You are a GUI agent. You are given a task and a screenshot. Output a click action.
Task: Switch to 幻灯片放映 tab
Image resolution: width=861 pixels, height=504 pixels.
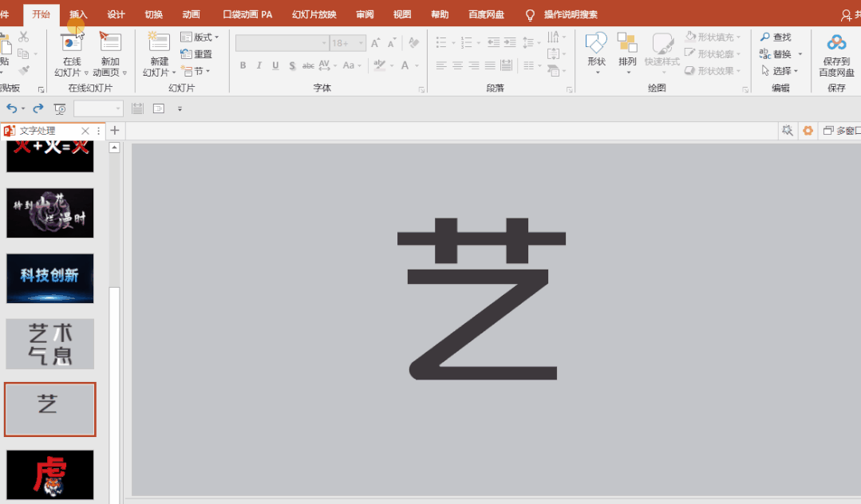coord(314,14)
